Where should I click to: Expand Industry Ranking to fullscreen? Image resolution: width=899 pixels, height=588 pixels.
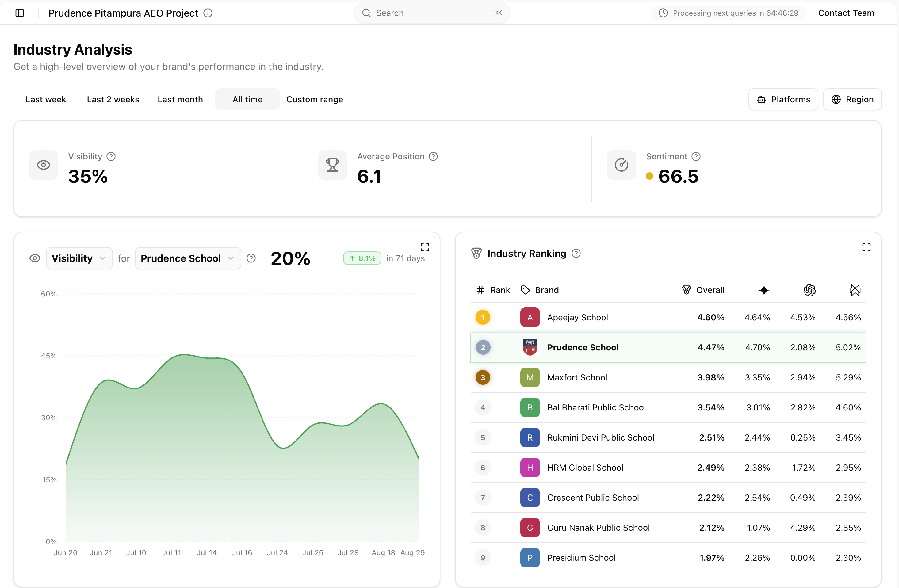866,247
